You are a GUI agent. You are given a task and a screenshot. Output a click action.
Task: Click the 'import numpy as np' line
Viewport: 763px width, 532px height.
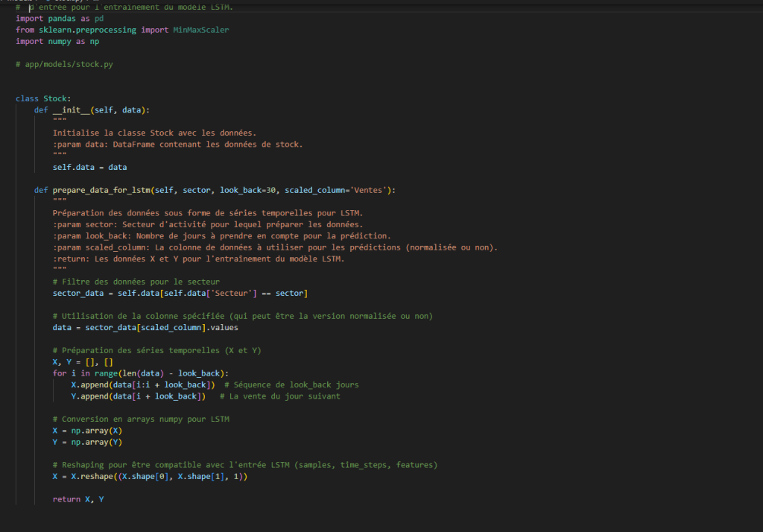[x=57, y=42]
